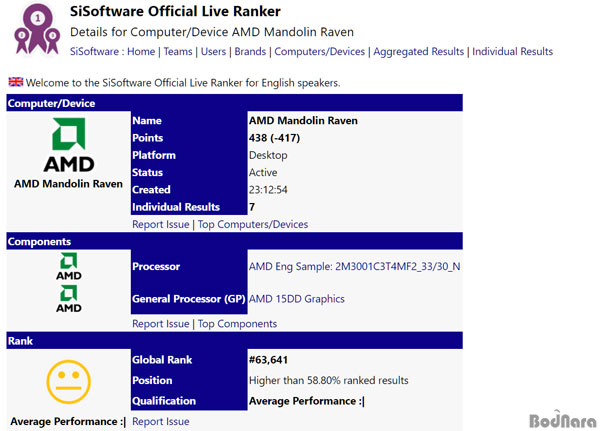Viewport: 600px width, 431px height.
Task: Click the Rank section header
Action: 234,341
